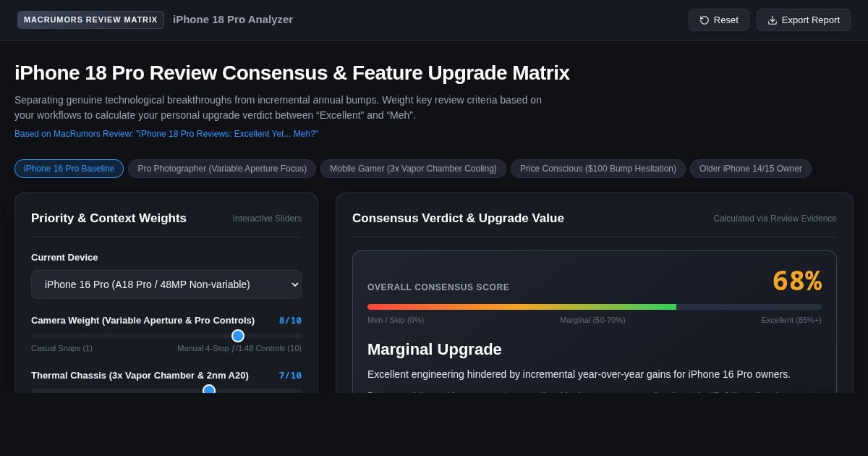Screen dimensions: 868x456
Task: Click Consensus Verdict & Upgrade Value heading
Action: tap(458, 218)
